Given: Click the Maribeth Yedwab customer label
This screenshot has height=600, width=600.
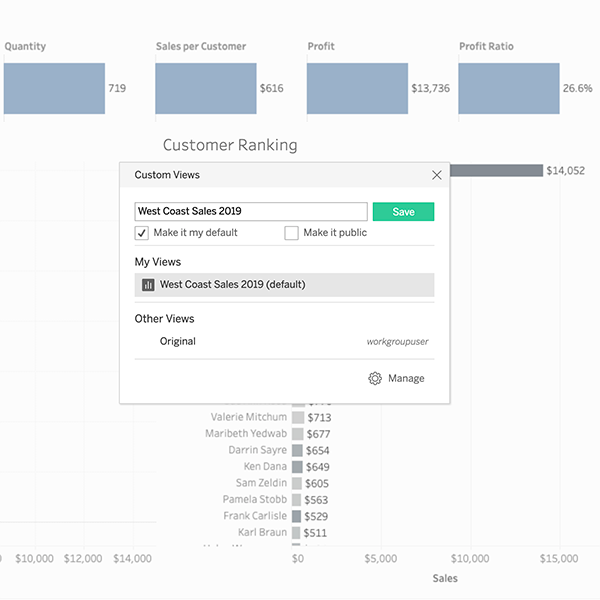Looking at the screenshot, I should tap(246, 434).
